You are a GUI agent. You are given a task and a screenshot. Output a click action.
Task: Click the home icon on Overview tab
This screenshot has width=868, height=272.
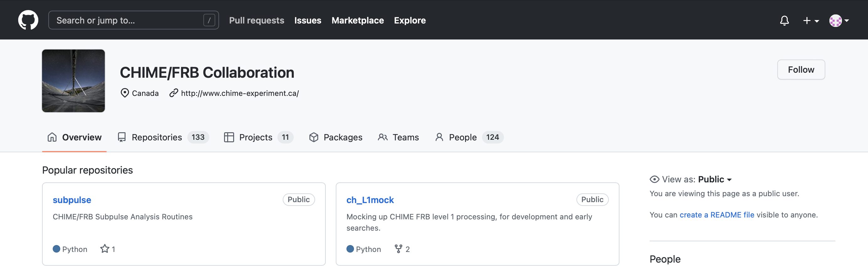tap(52, 137)
